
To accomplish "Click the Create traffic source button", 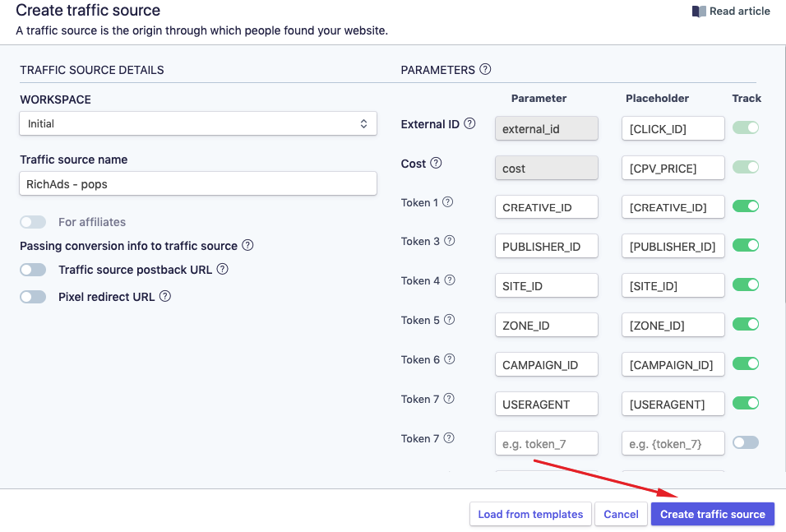I will pyautogui.click(x=712, y=513).
